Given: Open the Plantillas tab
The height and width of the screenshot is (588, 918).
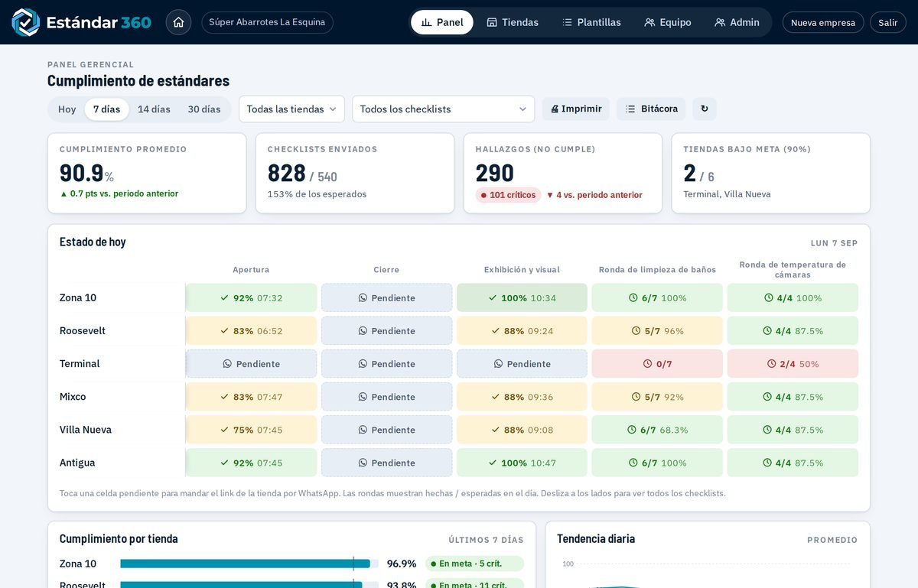Looking at the screenshot, I should (591, 22).
